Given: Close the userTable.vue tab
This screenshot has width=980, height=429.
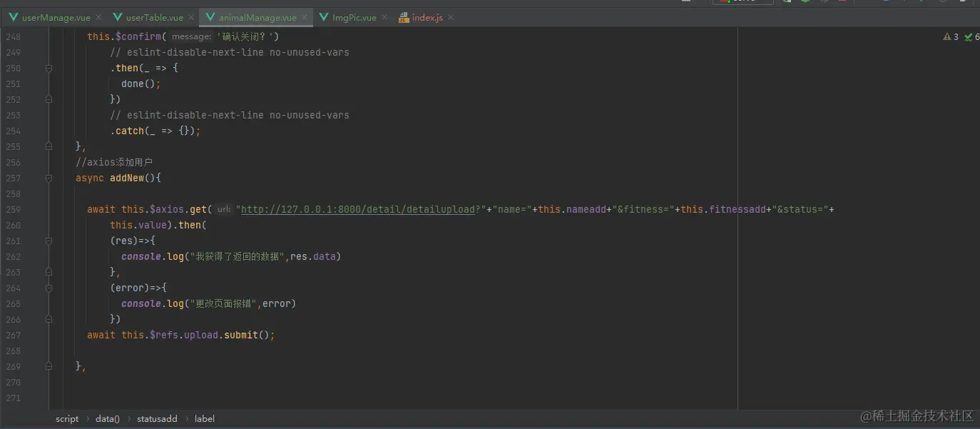Looking at the screenshot, I should pyautogui.click(x=190, y=17).
